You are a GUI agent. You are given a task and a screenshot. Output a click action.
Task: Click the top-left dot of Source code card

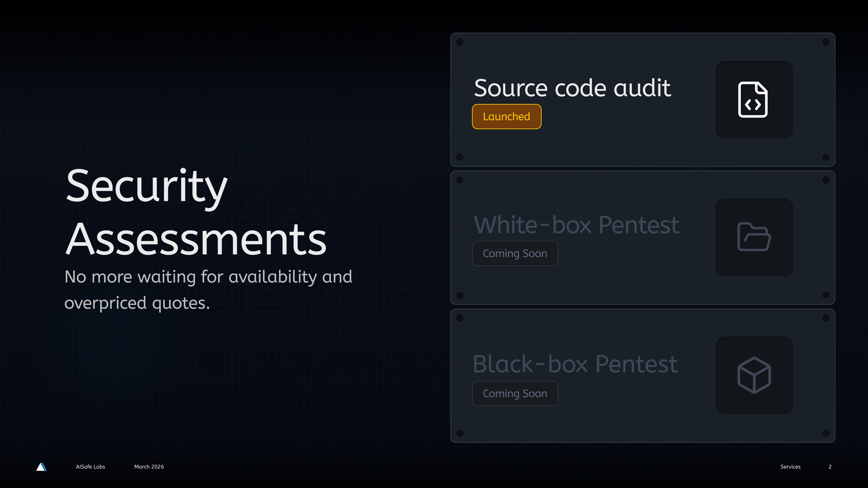460,42
